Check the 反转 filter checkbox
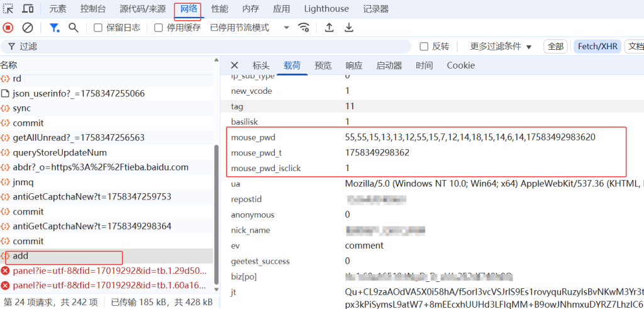This screenshot has height=309, width=644. [425, 47]
